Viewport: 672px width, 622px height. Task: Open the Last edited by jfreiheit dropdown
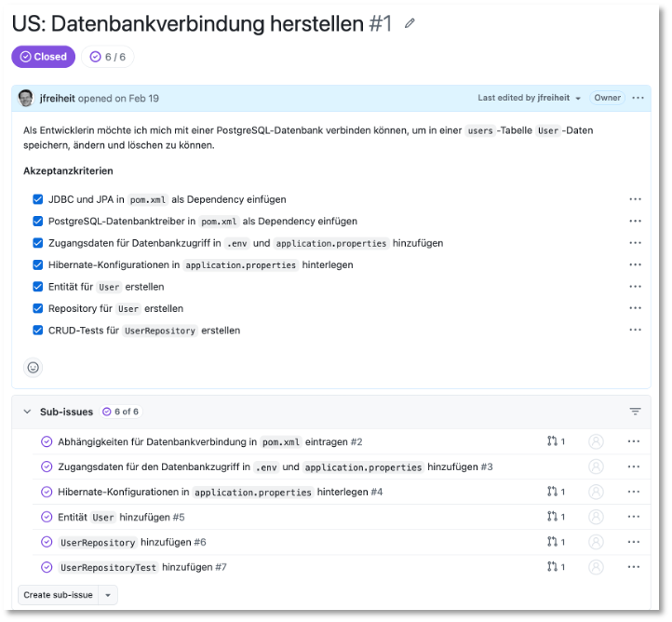[530, 98]
